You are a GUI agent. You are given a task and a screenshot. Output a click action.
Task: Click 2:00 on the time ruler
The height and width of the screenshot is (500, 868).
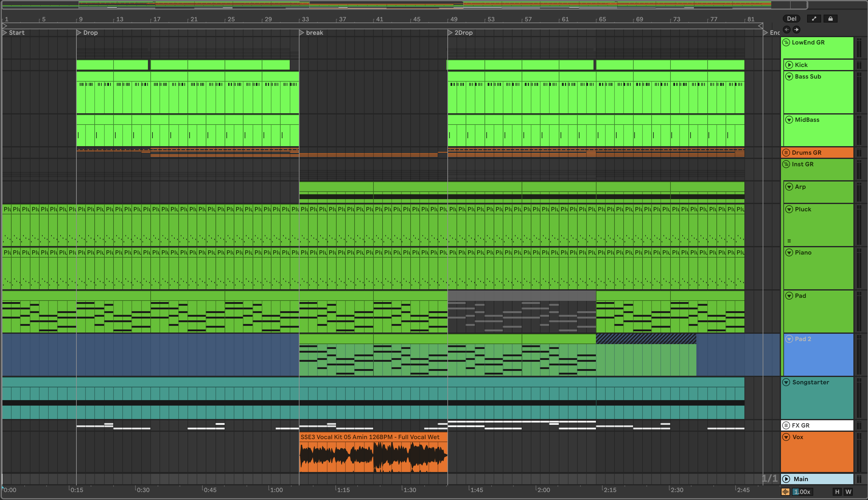pos(543,490)
